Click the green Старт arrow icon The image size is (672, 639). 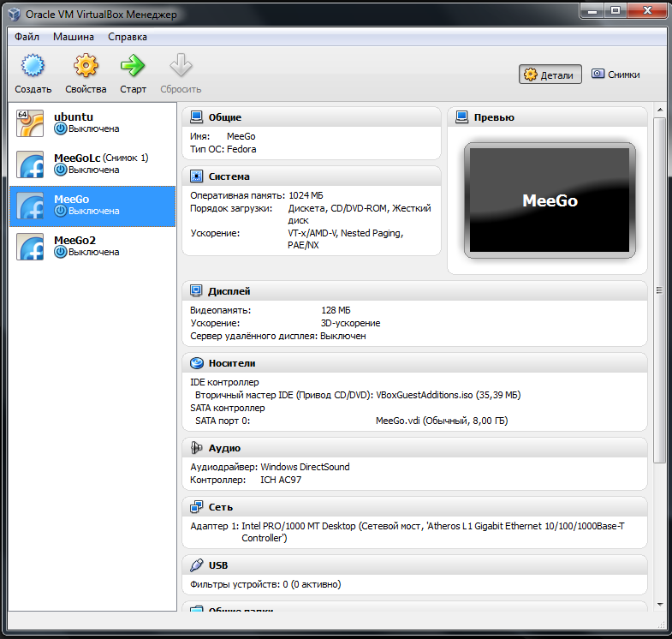[133, 66]
